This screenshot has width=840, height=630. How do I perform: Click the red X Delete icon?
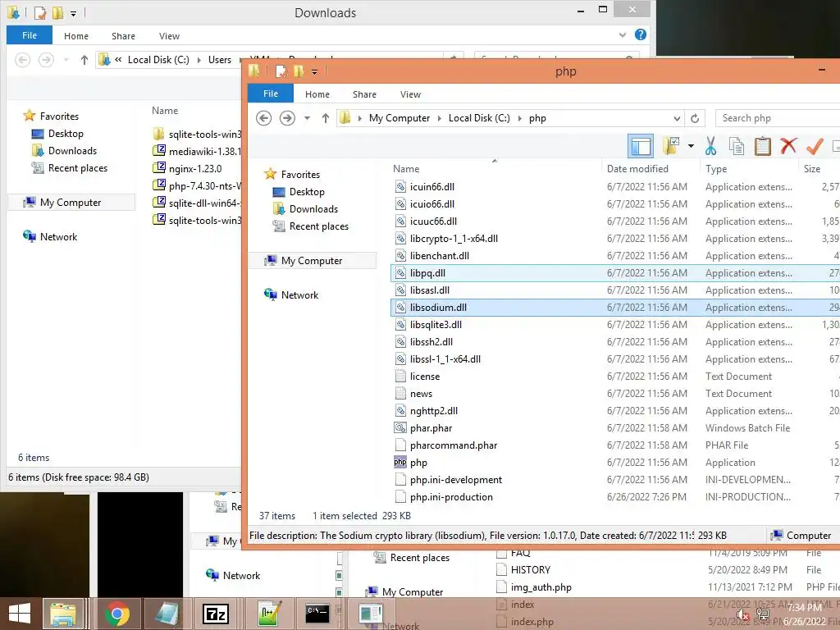click(788, 146)
